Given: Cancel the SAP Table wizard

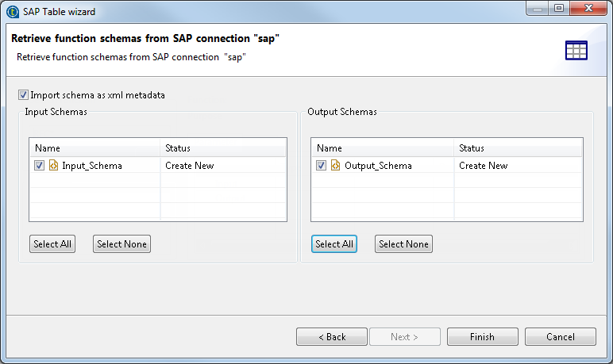Looking at the screenshot, I should [560, 337].
